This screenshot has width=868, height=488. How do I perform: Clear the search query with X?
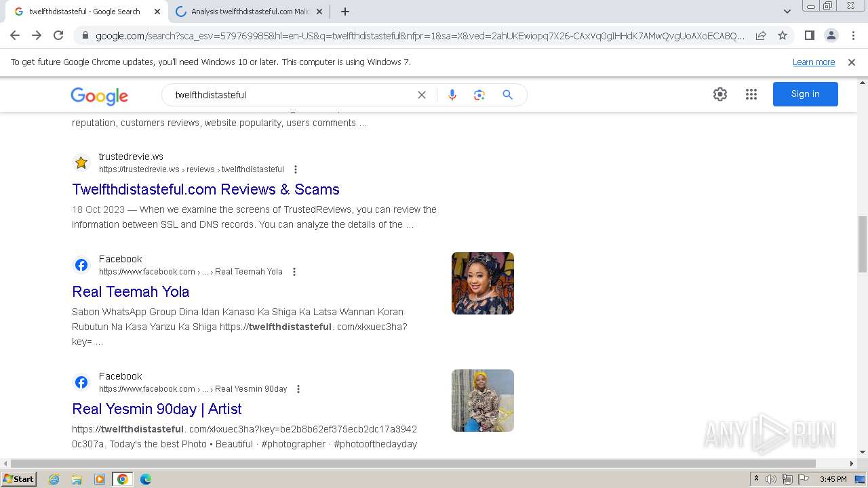point(422,95)
